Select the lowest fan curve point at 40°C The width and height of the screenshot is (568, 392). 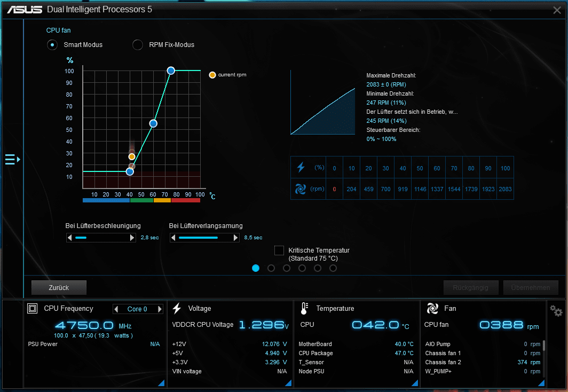(x=130, y=172)
